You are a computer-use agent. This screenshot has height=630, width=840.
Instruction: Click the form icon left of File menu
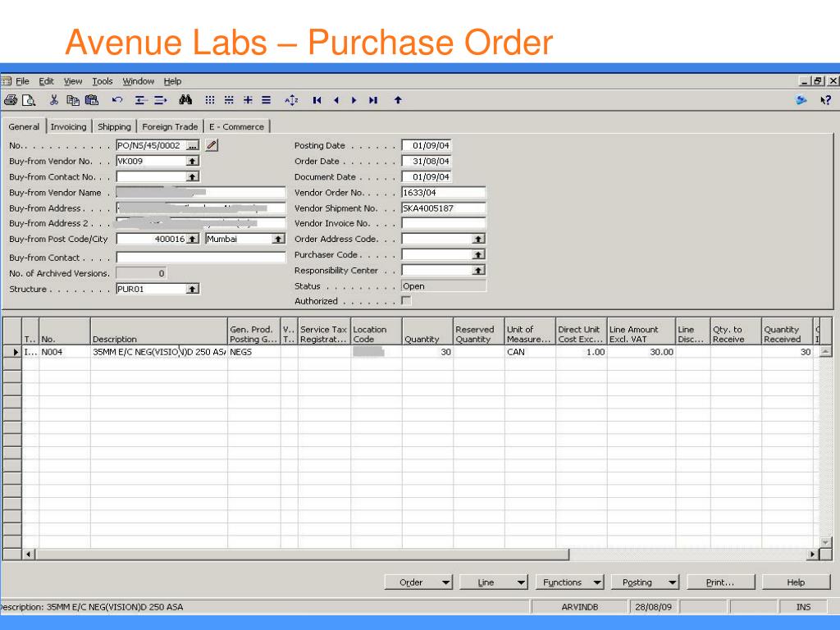6,81
